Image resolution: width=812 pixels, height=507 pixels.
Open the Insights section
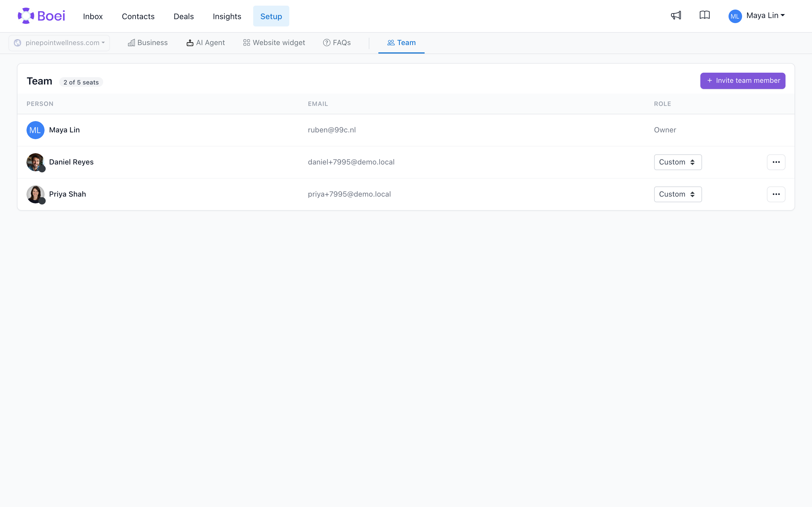pyautogui.click(x=227, y=16)
